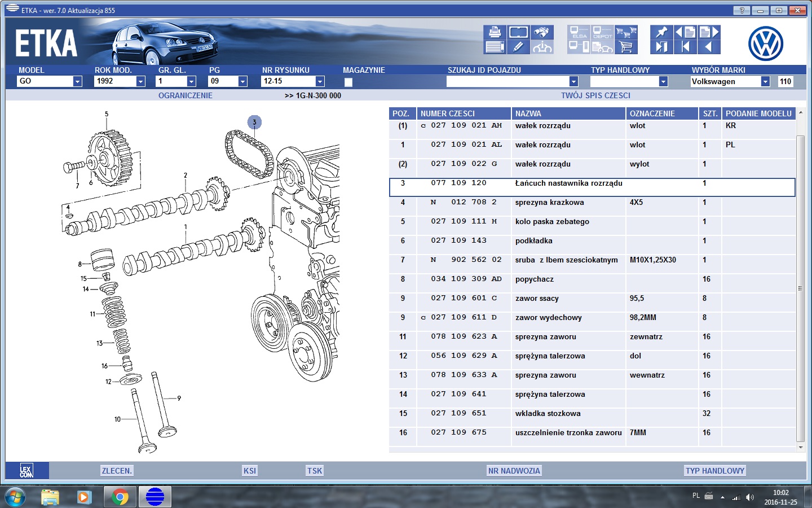Screen dimensions: 812x508
Task: Click the ELSA connection icon
Action: click(579, 32)
